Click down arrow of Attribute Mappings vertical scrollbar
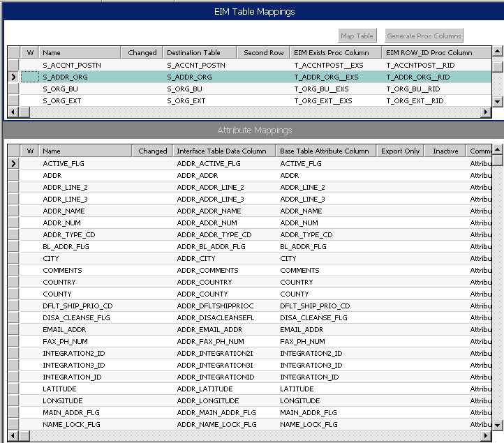The width and height of the screenshot is (504, 443). (498, 426)
